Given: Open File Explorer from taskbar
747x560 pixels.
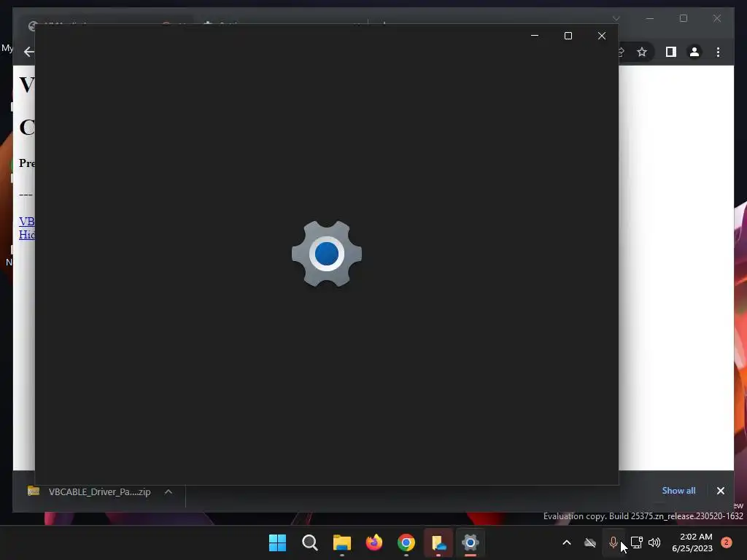Looking at the screenshot, I should coord(342,542).
